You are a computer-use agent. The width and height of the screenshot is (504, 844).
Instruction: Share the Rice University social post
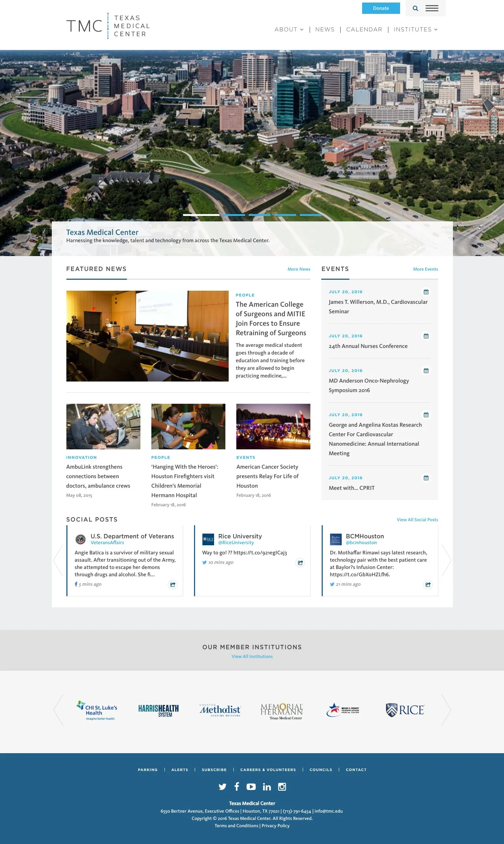pyautogui.click(x=300, y=563)
